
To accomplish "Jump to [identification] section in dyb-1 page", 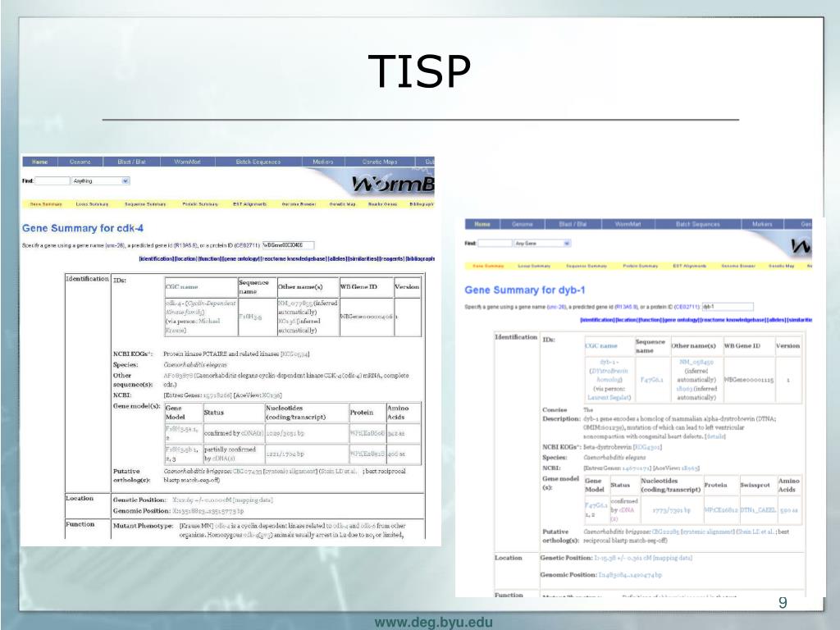I will point(597,320).
